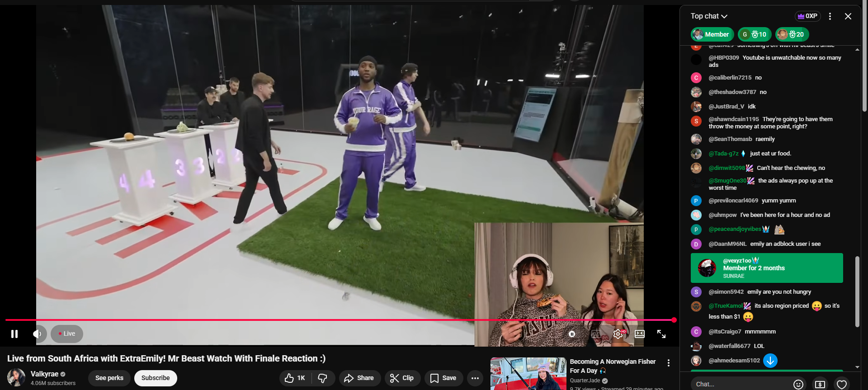Image resolution: width=868 pixels, height=390 pixels.
Task: Toggle the autoplay pause switch in player
Action: point(572,334)
